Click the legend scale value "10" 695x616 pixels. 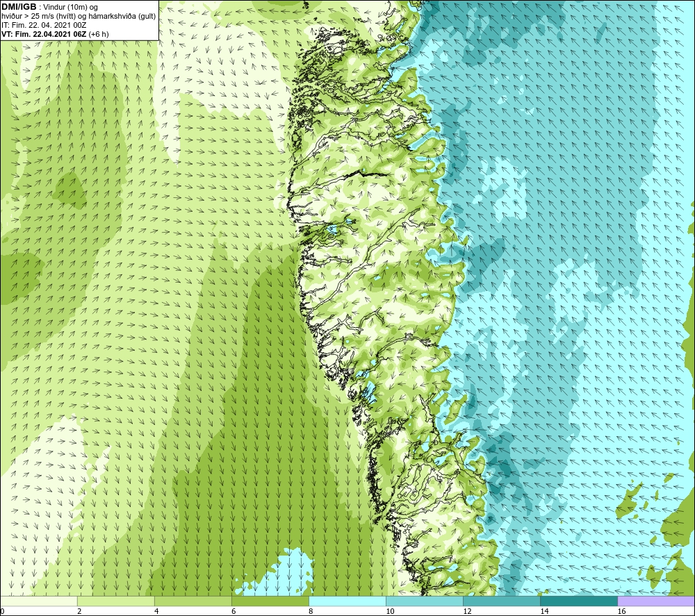click(x=390, y=612)
